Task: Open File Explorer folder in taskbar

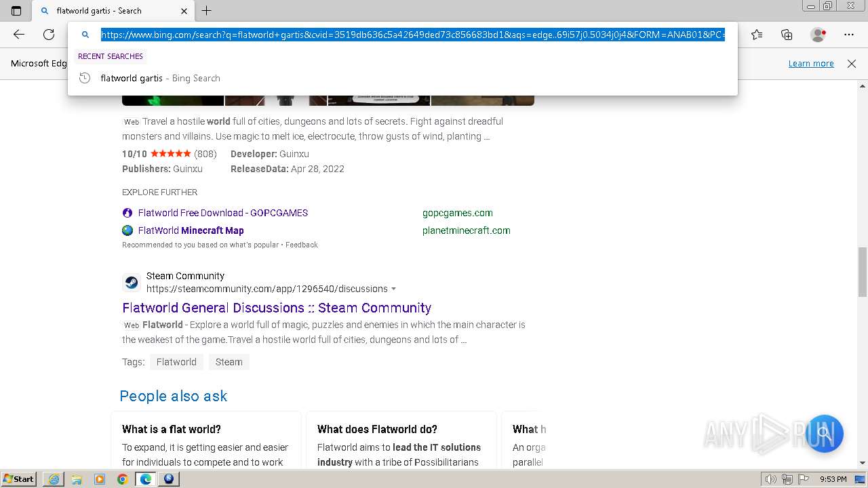Action: click(x=77, y=479)
